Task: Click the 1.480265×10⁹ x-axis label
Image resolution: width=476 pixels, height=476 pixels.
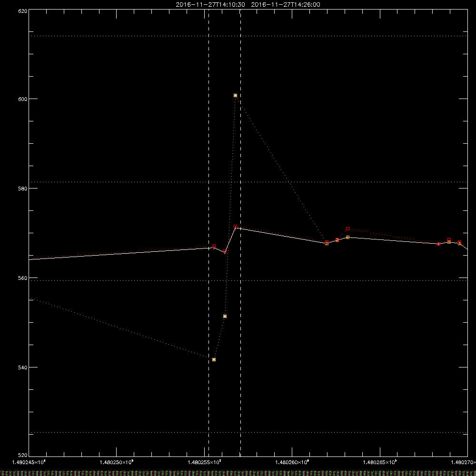Action: point(380,462)
